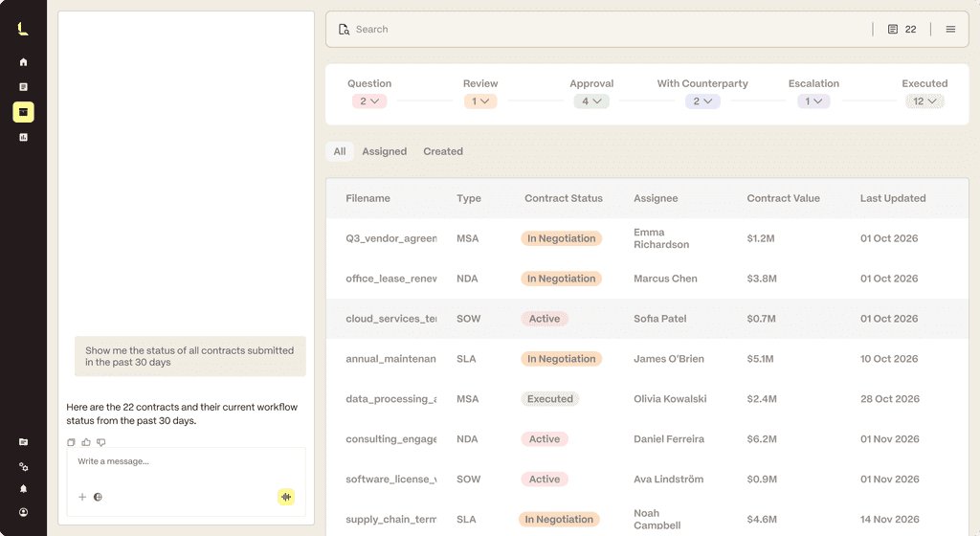Click Executed status for Olivia Kowalski
The image size is (980, 536).
(x=550, y=398)
